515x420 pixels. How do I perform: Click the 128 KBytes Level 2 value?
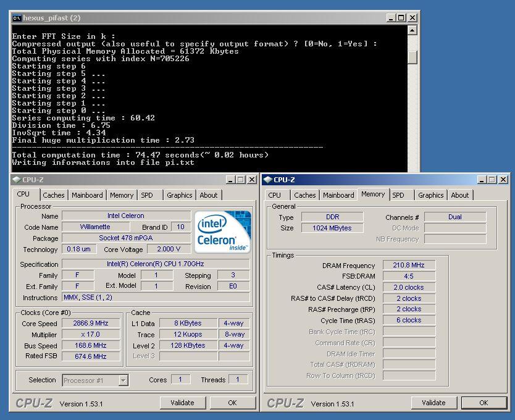pos(188,345)
